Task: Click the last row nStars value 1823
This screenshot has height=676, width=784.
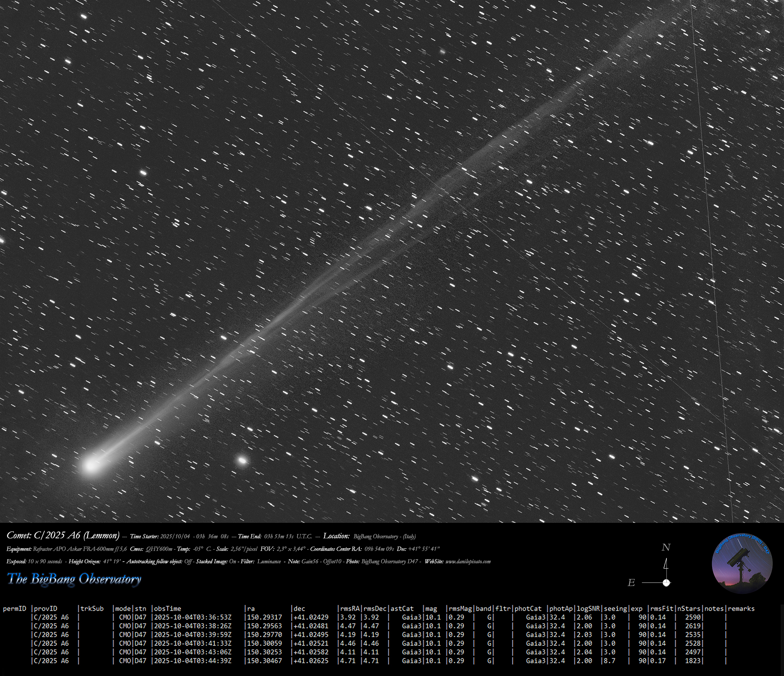Action: click(x=693, y=660)
